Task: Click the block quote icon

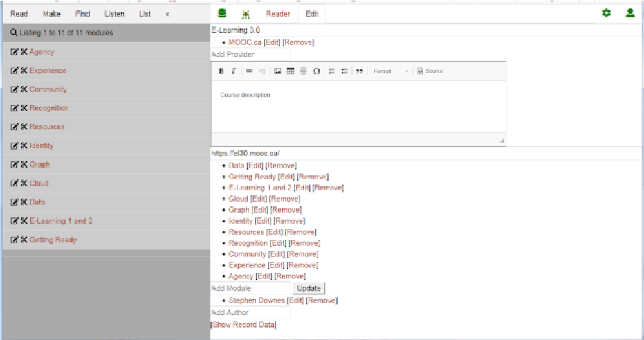Action: tap(360, 71)
